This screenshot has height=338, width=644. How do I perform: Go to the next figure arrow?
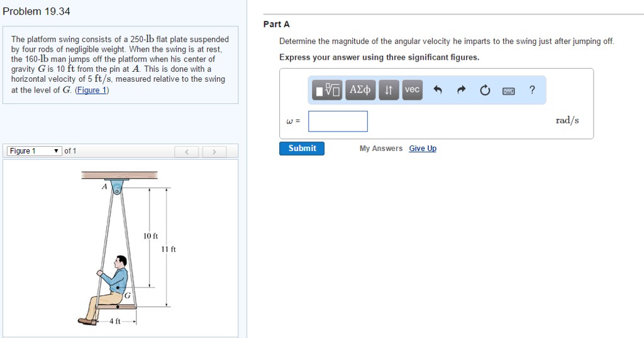214,152
